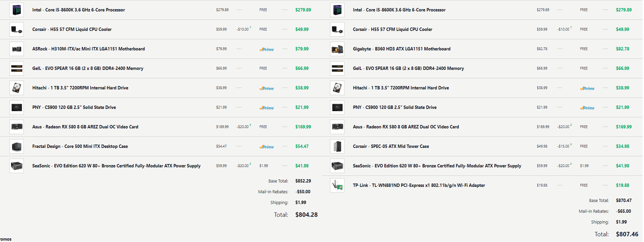Click the TP-Link Wi-Fi adapter thumbnail
This screenshot has width=644, height=242.
pyautogui.click(x=337, y=186)
